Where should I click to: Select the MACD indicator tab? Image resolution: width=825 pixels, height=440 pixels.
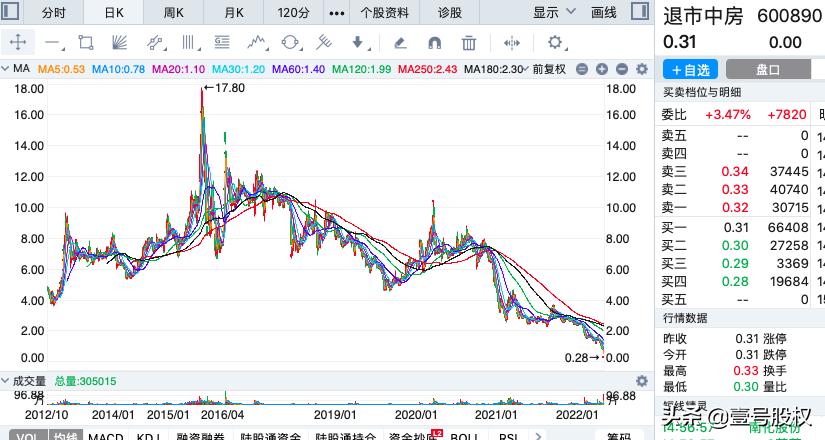106,436
